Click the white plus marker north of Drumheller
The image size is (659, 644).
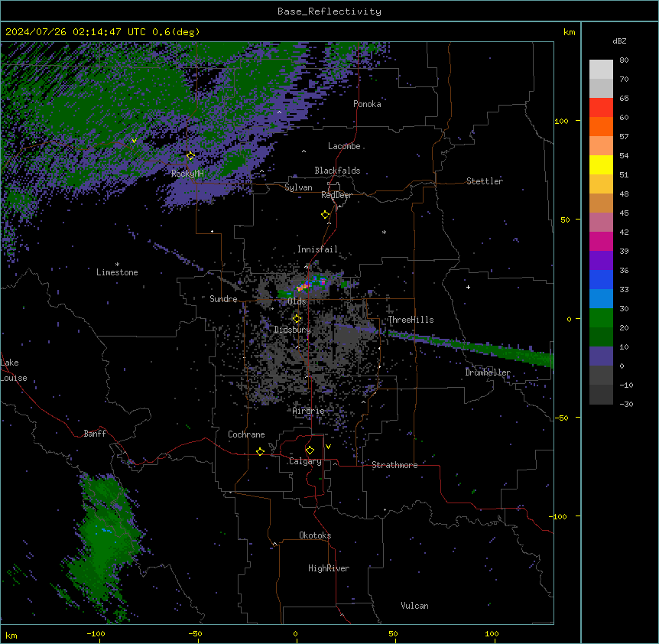click(468, 287)
